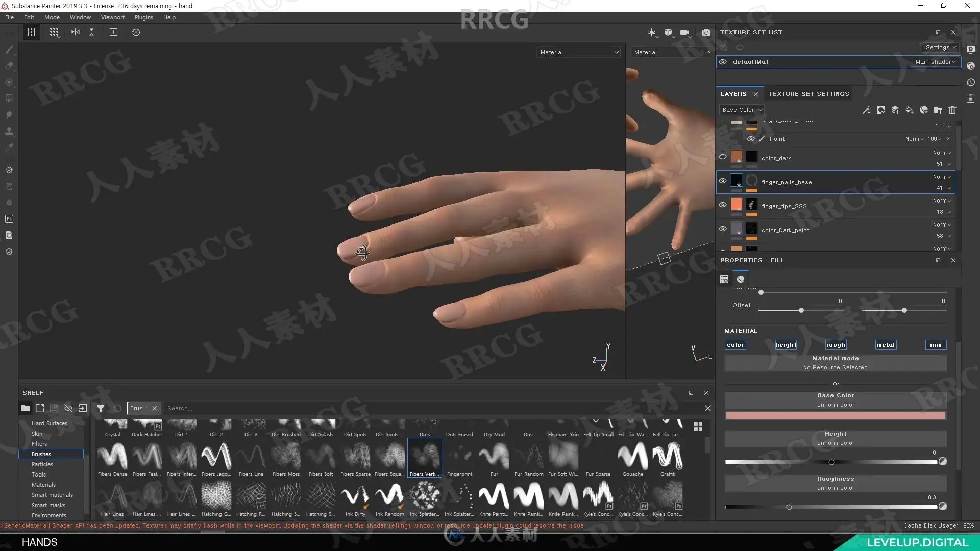The height and width of the screenshot is (551, 980).
Task: Click the Height uniform color button
Action: [836, 438]
